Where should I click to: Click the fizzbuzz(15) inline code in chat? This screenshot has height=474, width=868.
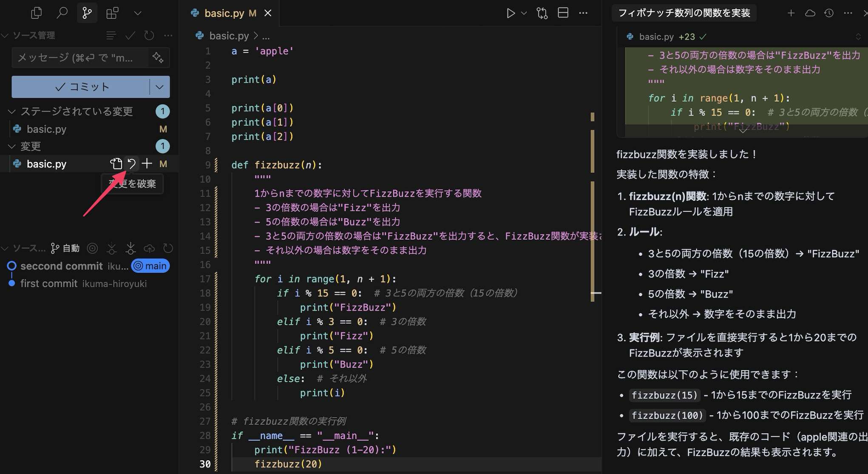pyautogui.click(x=664, y=395)
